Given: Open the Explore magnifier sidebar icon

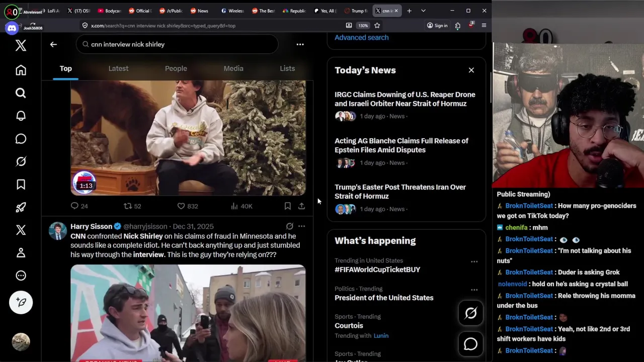Looking at the screenshot, I should 21,93.
